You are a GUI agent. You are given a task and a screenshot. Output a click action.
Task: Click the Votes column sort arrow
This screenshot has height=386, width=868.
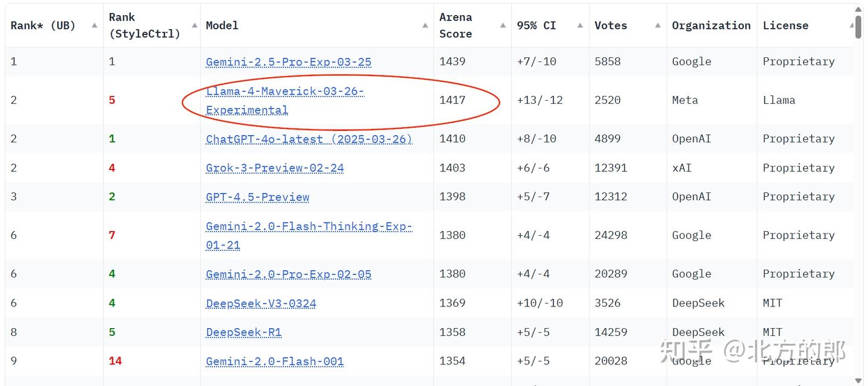click(x=657, y=25)
